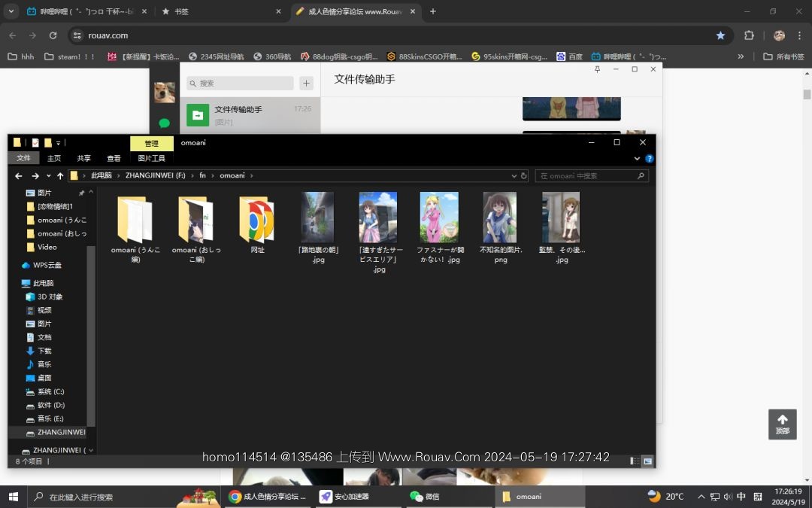The height and width of the screenshot is (508, 812).
Task: Expand the Explorer ribbon with the chevron
Action: tap(638, 159)
